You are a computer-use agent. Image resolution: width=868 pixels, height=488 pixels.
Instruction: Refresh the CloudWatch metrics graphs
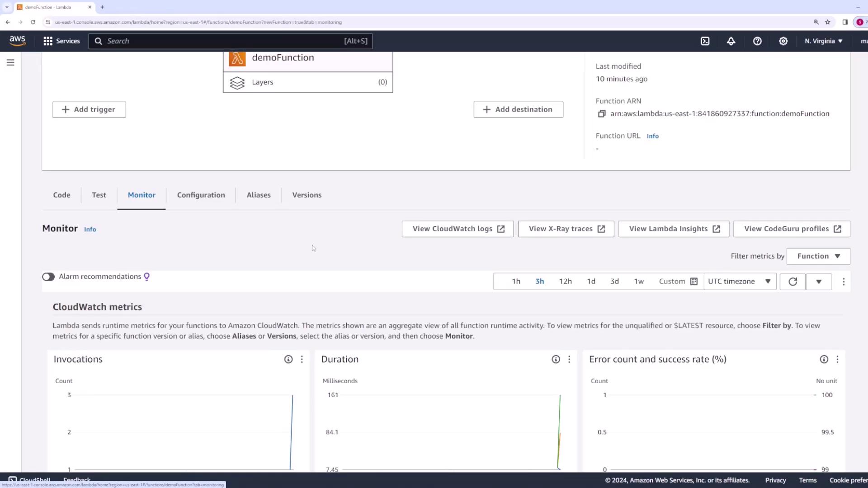click(793, 282)
